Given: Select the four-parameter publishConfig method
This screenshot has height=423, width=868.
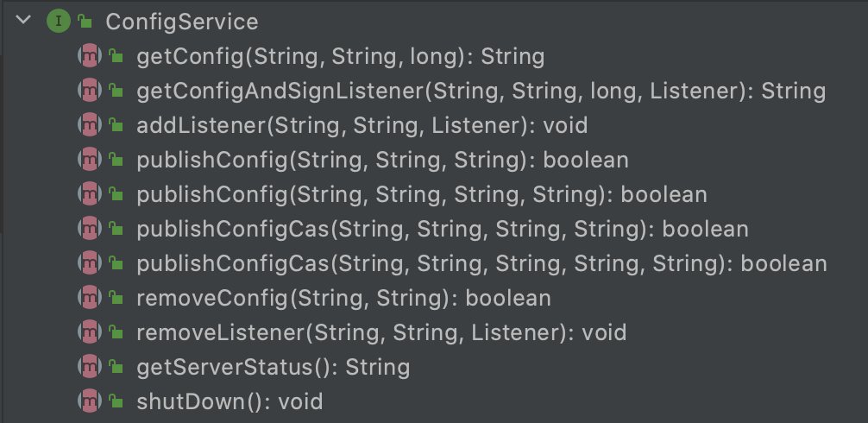Looking at the screenshot, I should point(421,195).
